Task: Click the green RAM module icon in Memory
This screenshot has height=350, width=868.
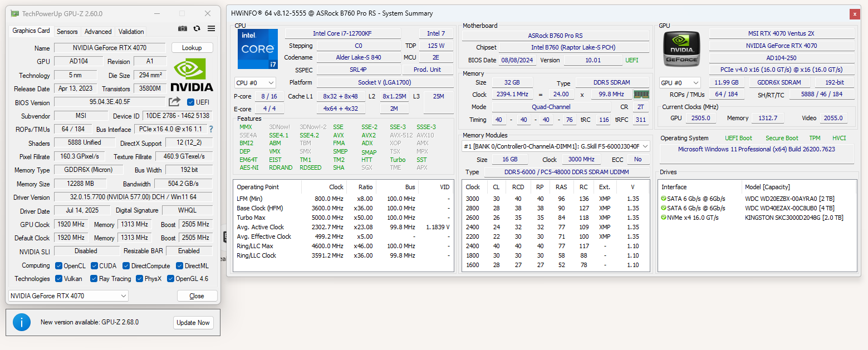Action: (641, 95)
